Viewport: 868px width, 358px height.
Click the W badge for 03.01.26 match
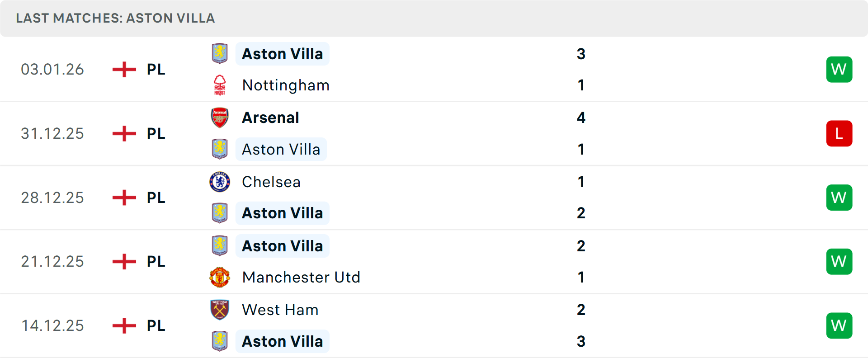pyautogui.click(x=839, y=69)
